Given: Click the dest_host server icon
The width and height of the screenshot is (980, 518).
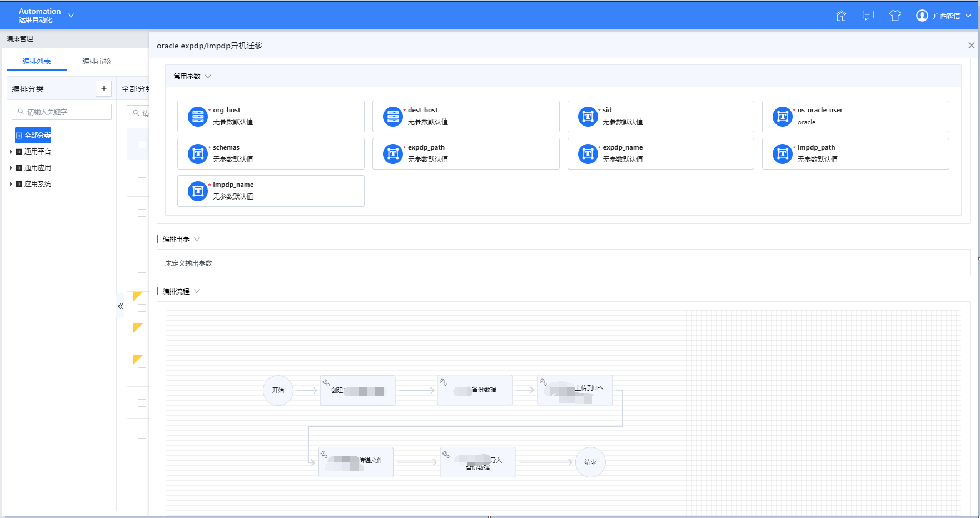Looking at the screenshot, I should coord(393,117).
